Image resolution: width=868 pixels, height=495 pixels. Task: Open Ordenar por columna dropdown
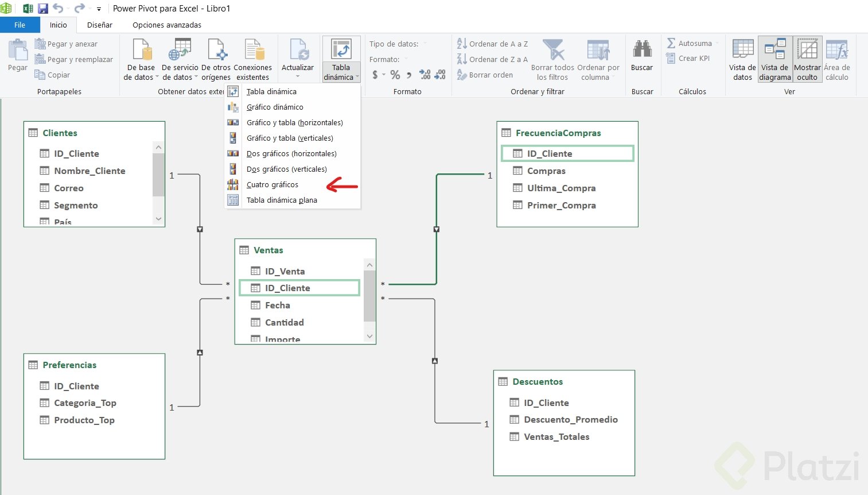(x=598, y=60)
